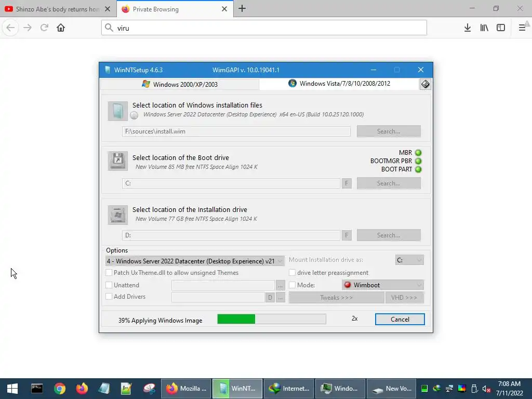Click pinned Firefox icon on taskbar
Viewport: 532px width, 399px height.
click(82, 389)
